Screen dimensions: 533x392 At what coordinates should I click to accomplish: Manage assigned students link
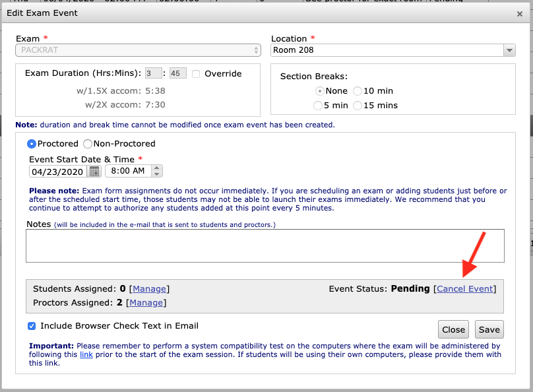pos(149,288)
